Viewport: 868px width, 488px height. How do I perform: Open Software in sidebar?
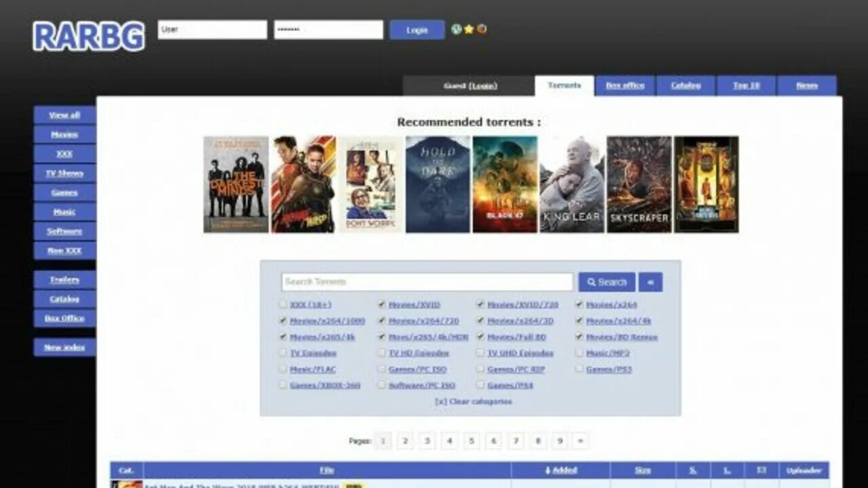64,231
